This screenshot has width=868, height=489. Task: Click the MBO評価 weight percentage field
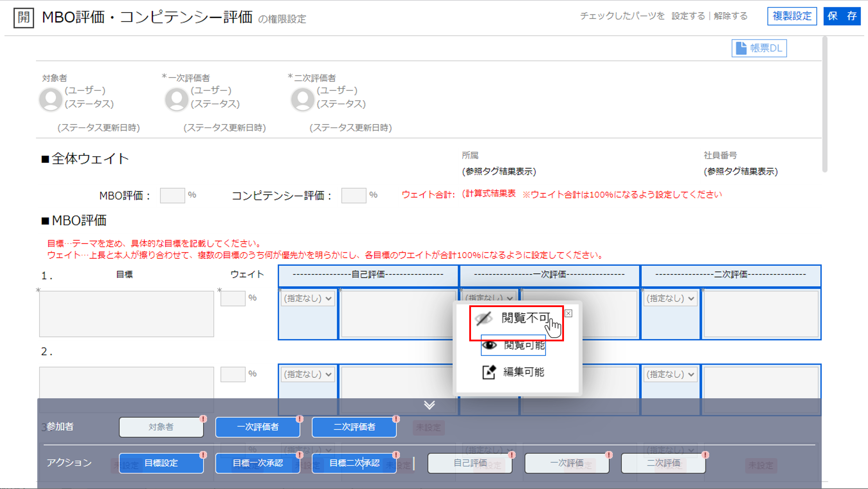[172, 196]
